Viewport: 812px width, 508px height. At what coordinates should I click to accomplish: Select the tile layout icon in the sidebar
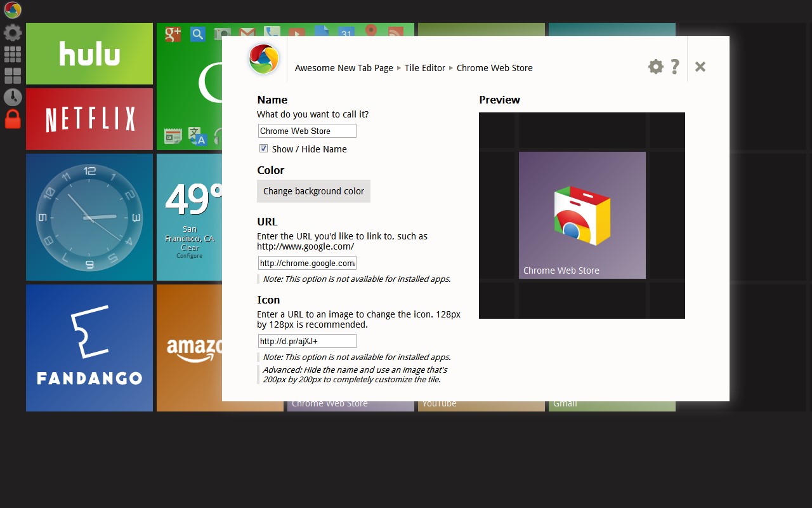pos(13,75)
